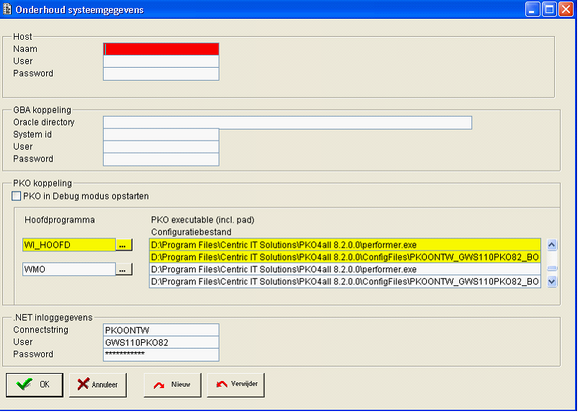The image size is (578, 412).
Task: Click the Connectstring field containing PKOONTW
Action: 161,330
